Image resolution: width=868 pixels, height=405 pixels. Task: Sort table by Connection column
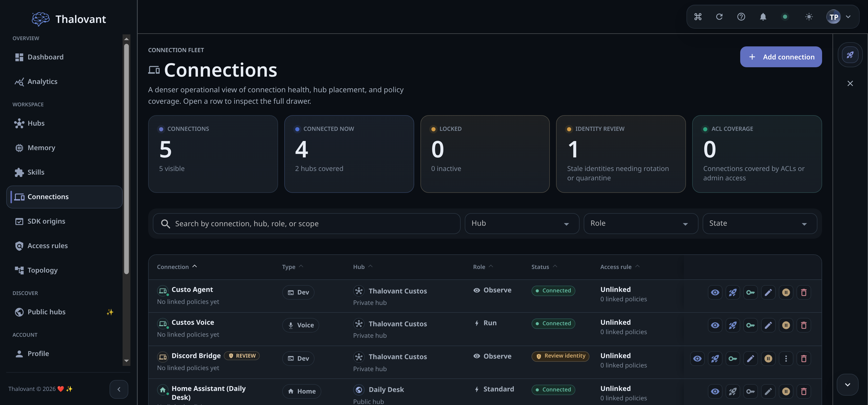coord(177,267)
